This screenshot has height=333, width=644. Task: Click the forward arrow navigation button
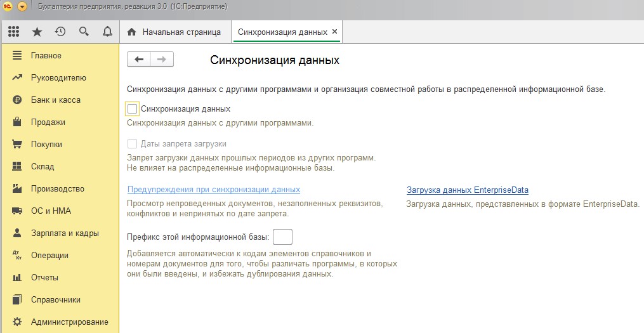pos(162,60)
